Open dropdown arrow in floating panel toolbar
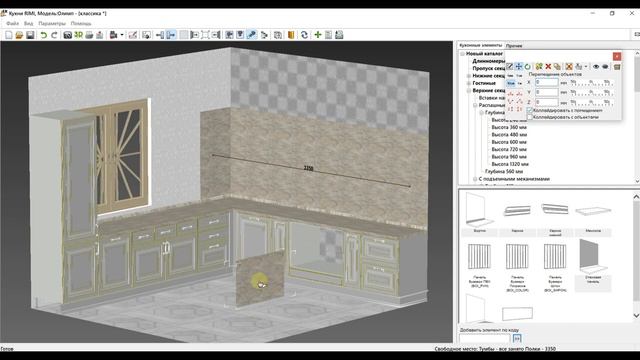The width and height of the screenshot is (640, 360). 586,67
